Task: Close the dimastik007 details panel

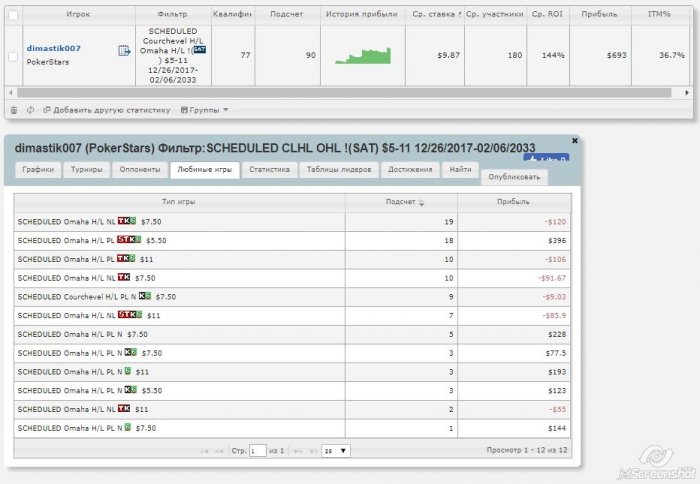Action: point(575,141)
